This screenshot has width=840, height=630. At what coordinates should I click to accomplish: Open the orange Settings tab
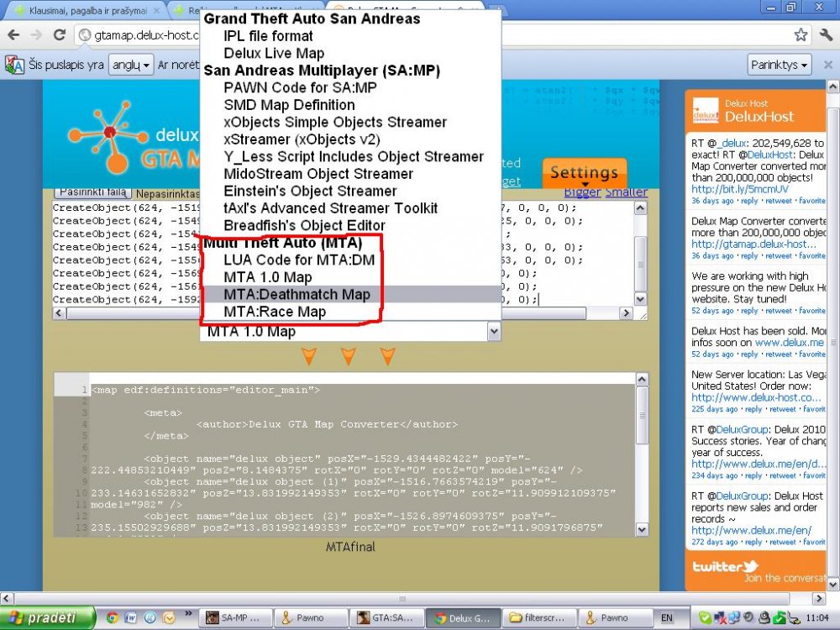585,172
